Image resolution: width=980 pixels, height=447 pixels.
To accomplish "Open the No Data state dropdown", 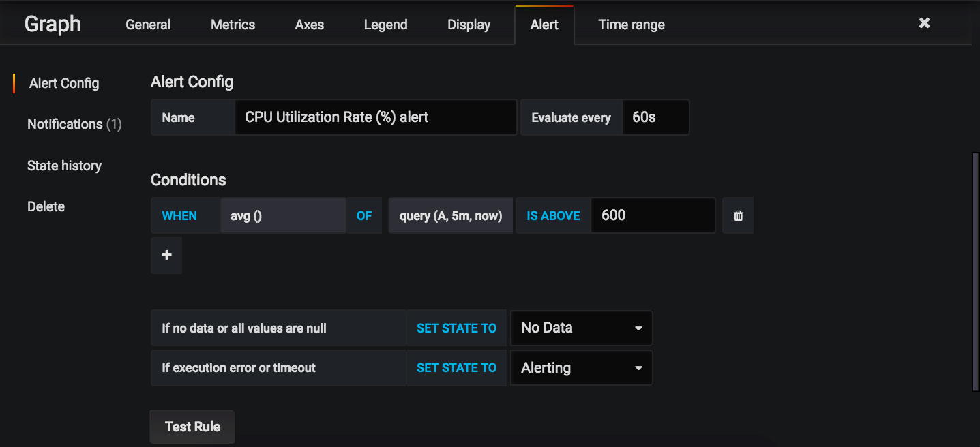I will coord(580,328).
